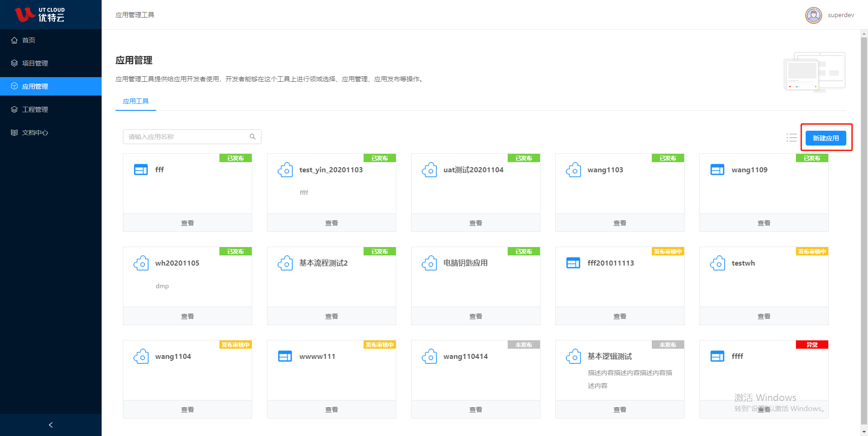This screenshot has width=868, height=436.
Task: Click 查看 on the 电脑钥匙应用 card
Action: (x=476, y=316)
